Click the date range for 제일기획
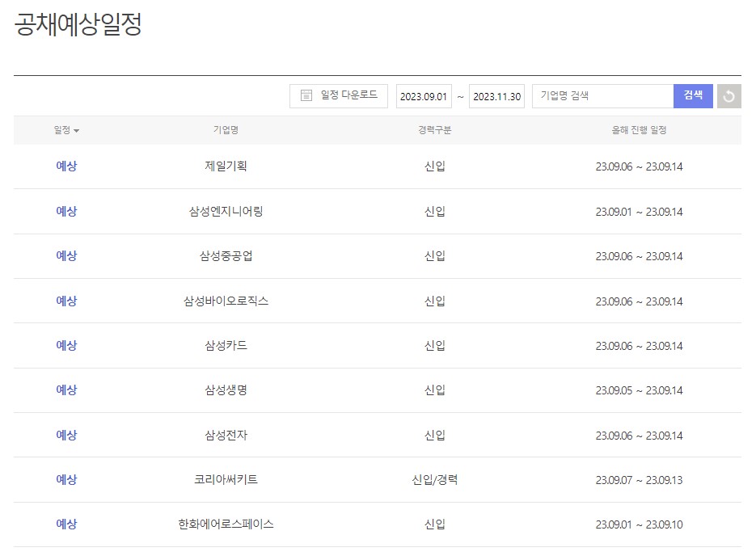The height and width of the screenshot is (556, 756). point(639,166)
